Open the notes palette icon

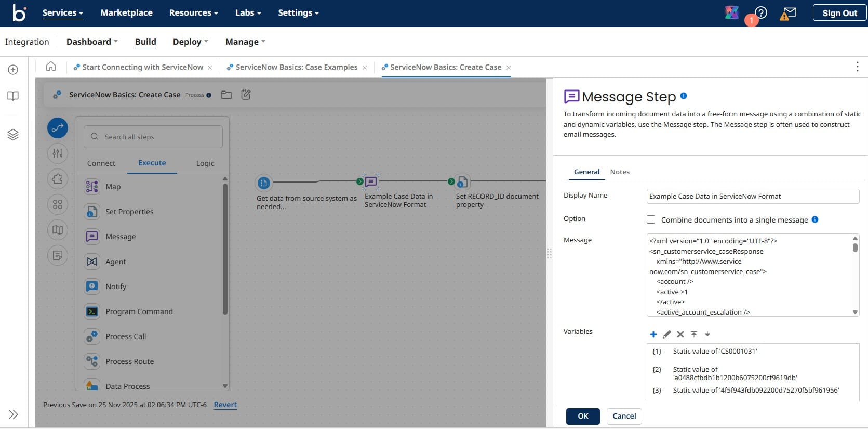tap(58, 255)
